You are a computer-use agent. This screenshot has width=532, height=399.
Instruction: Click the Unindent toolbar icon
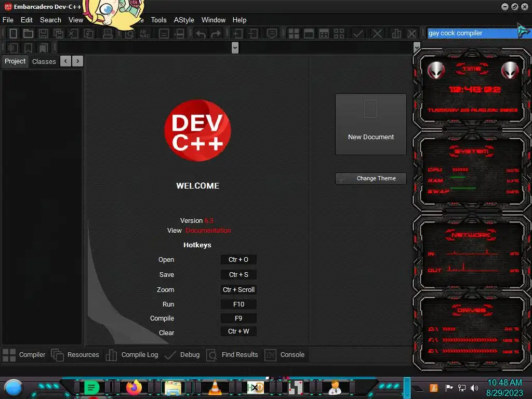pyautogui.click(x=253, y=33)
